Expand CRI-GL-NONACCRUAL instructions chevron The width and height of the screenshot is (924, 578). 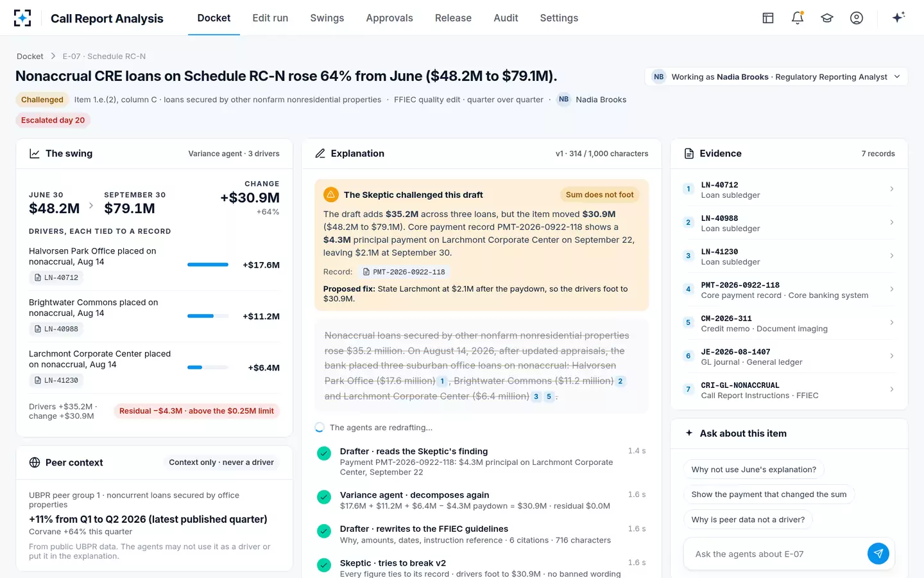click(x=892, y=389)
